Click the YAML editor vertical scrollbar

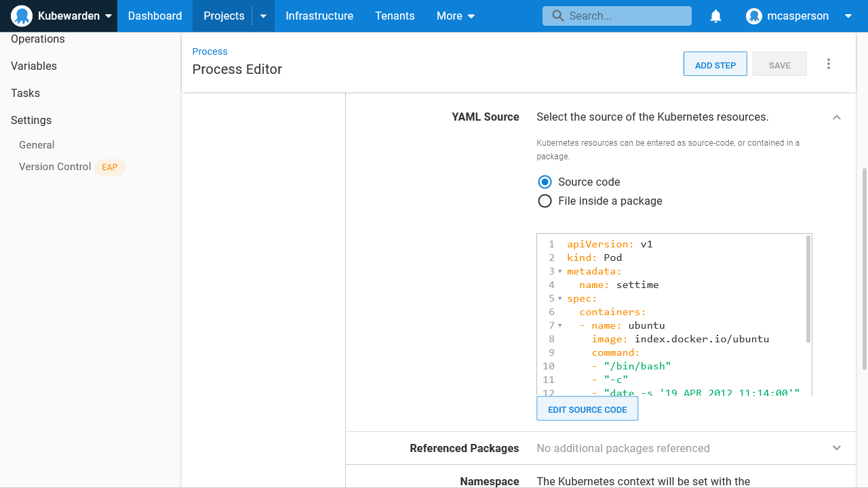808,289
